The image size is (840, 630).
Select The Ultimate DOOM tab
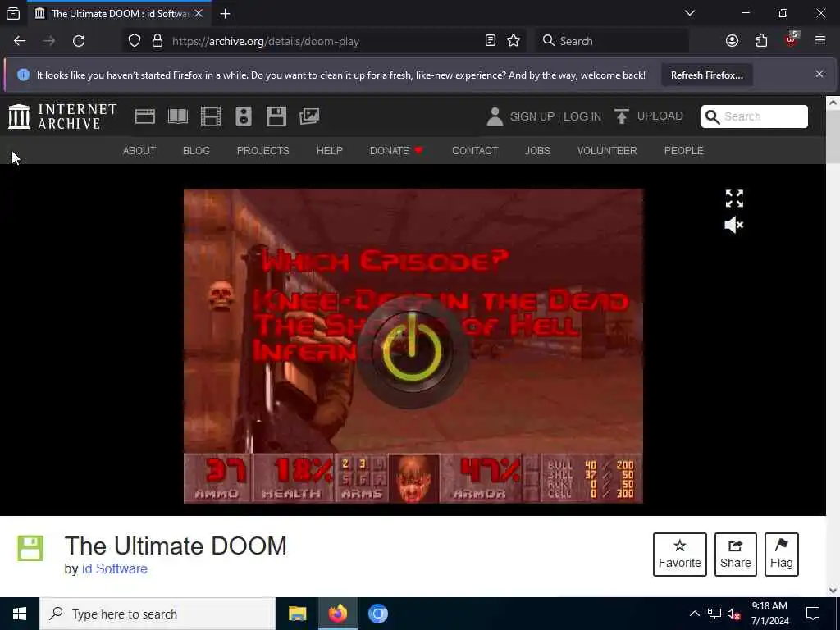click(119, 13)
